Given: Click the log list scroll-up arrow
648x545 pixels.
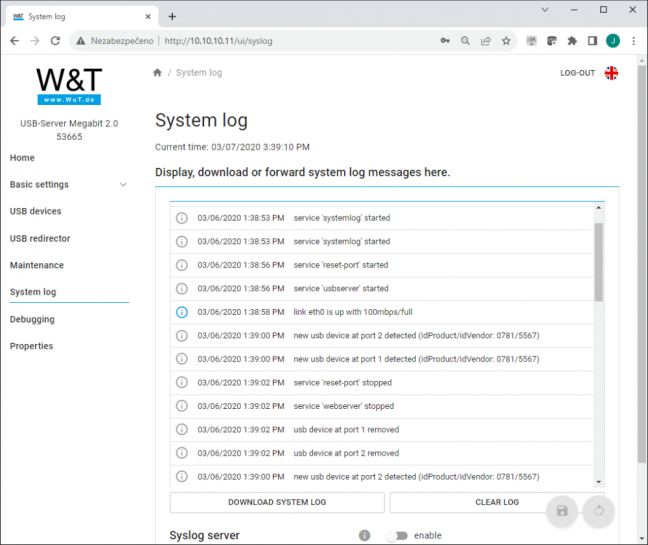Looking at the screenshot, I should pos(598,207).
